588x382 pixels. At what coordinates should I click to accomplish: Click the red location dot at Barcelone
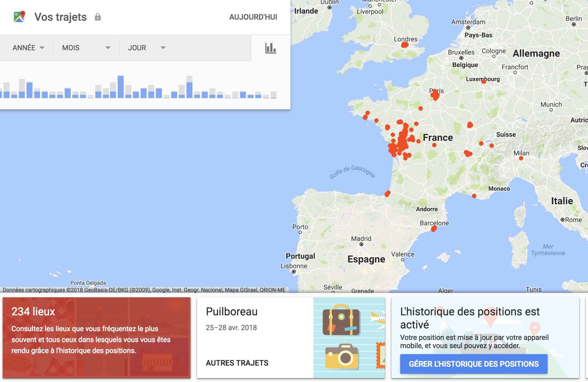[434, 229]
